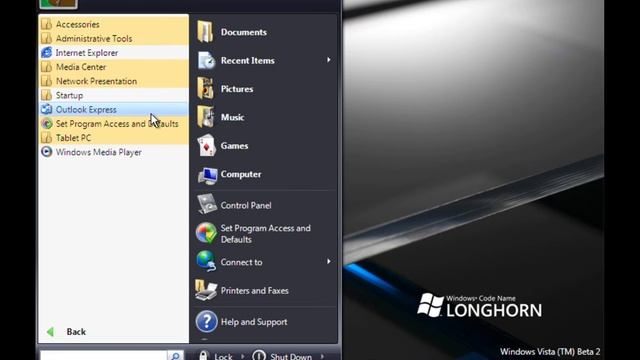Click the Help and Support question icon
This screenshot has height=360, width=640.
(206, 322)
